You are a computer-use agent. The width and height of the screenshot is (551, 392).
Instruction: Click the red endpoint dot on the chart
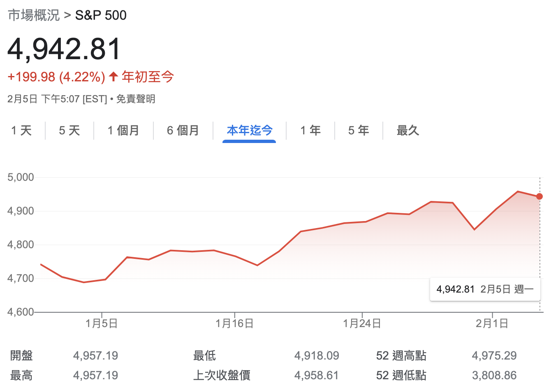(539, 196)
